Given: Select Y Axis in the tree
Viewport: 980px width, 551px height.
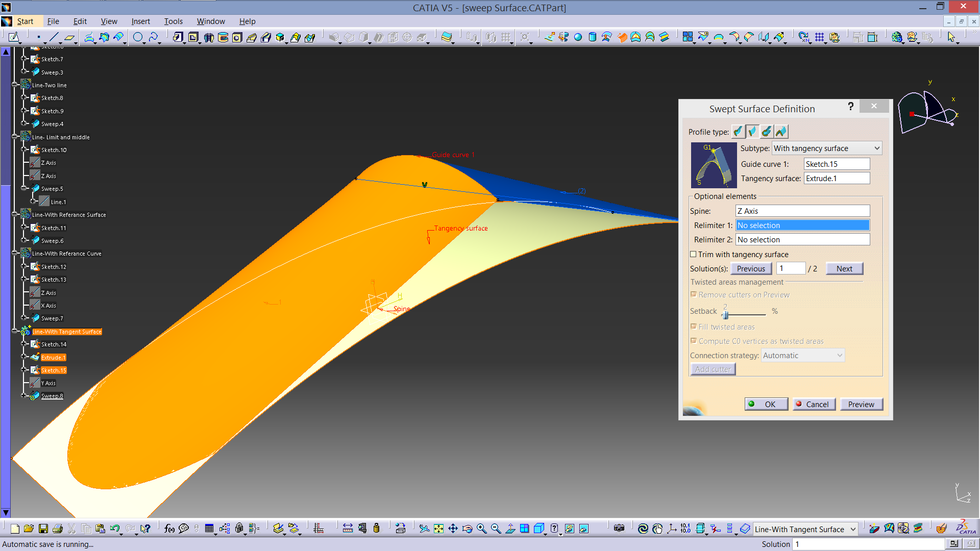Looking at the screenshot, I should (x=48, y=383).
